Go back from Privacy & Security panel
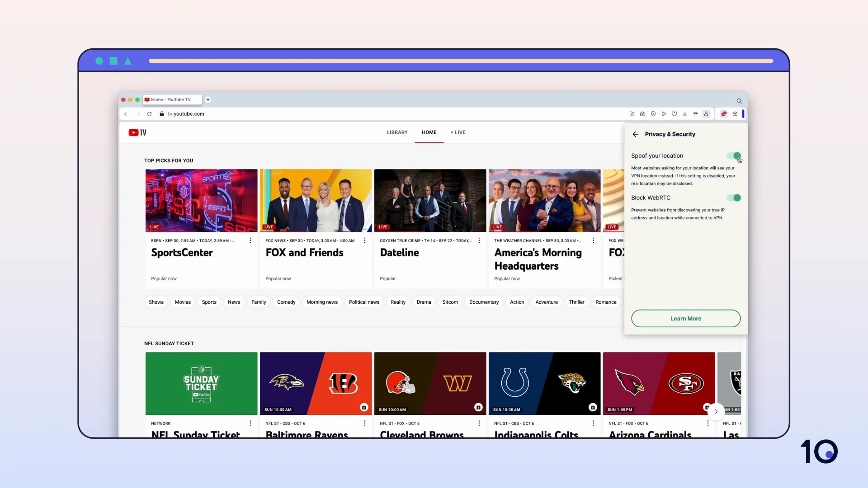The image size is (868, 488). point(636,134)
